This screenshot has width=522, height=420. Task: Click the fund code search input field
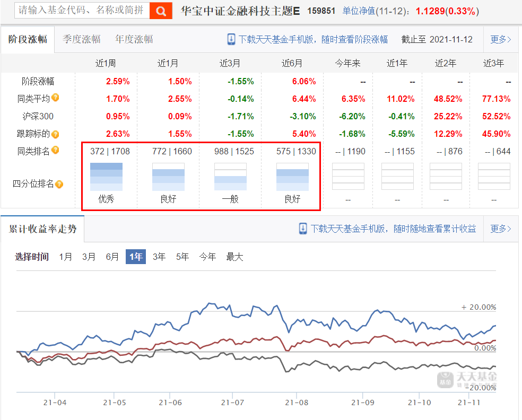[x=82, y=10]
